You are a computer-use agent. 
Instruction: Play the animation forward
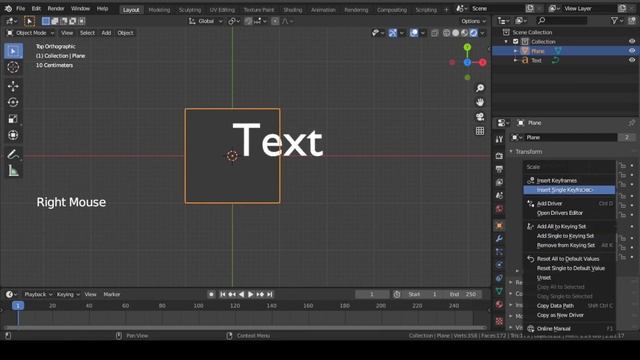[x=251, y=294]
